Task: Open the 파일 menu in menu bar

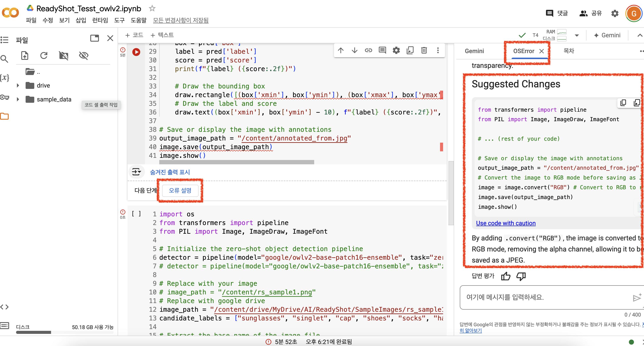Action: click(31, 20)
